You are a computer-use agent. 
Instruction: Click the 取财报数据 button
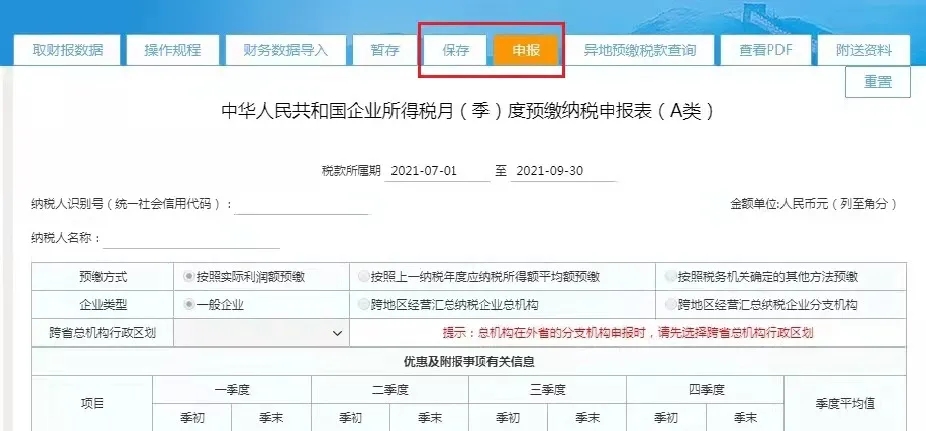point(67,50)
